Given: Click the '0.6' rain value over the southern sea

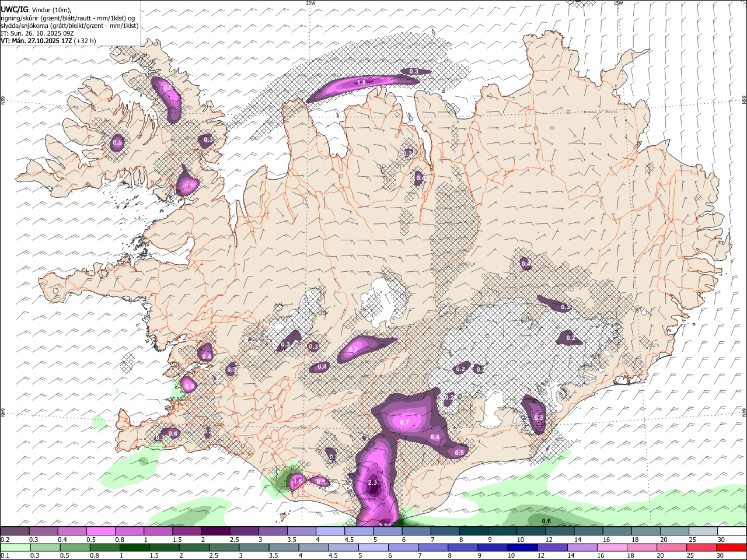Looking at the screenshot, I should [x=547, y=521].
